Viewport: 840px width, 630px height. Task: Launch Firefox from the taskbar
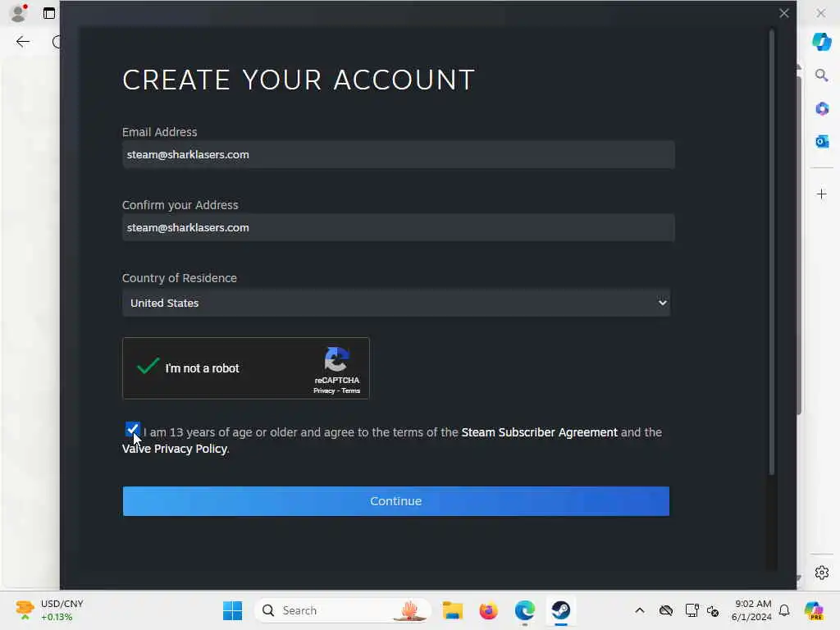point(489,610)
